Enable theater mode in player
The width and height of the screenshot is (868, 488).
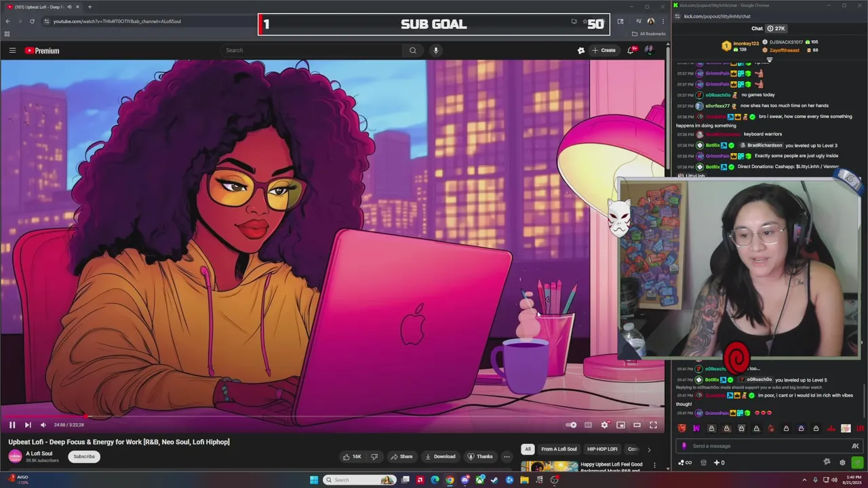(x=637, y=425)
